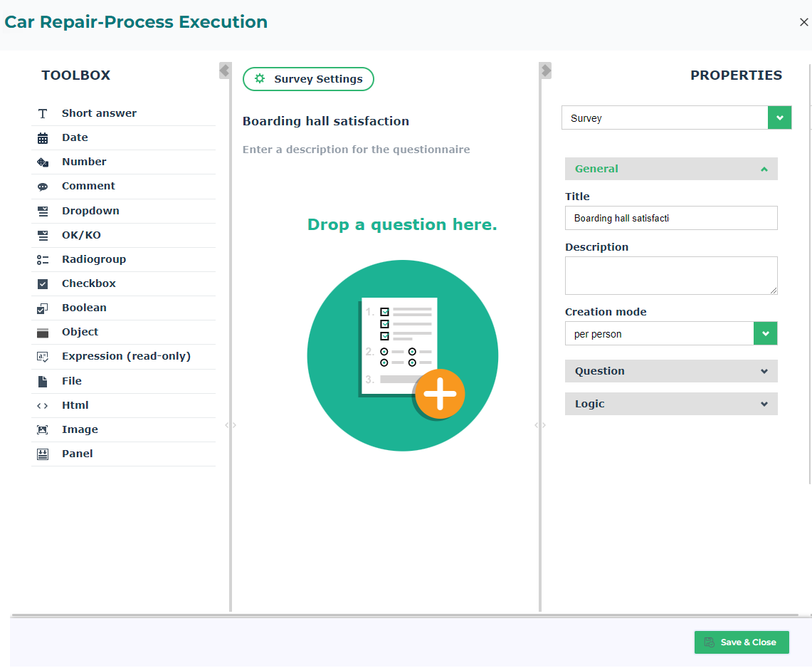Click the Comment speech bubble icon
Screen dimensions: 812x668
click(43, 187)
